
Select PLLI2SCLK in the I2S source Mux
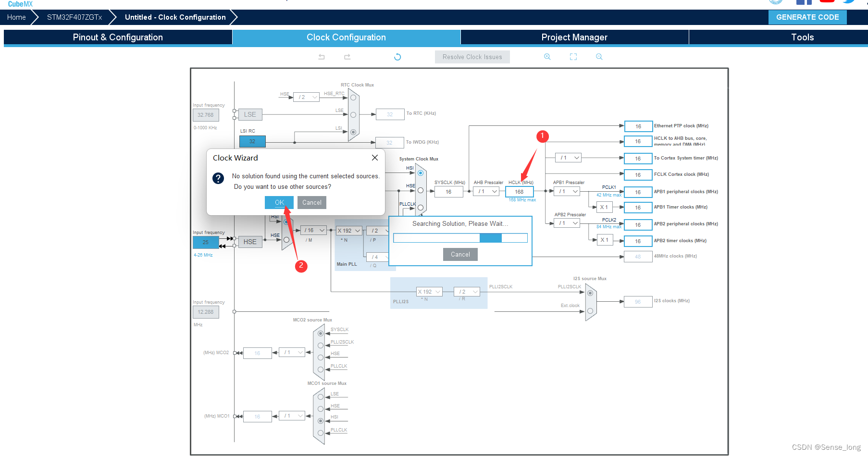[x=590, y=293]
